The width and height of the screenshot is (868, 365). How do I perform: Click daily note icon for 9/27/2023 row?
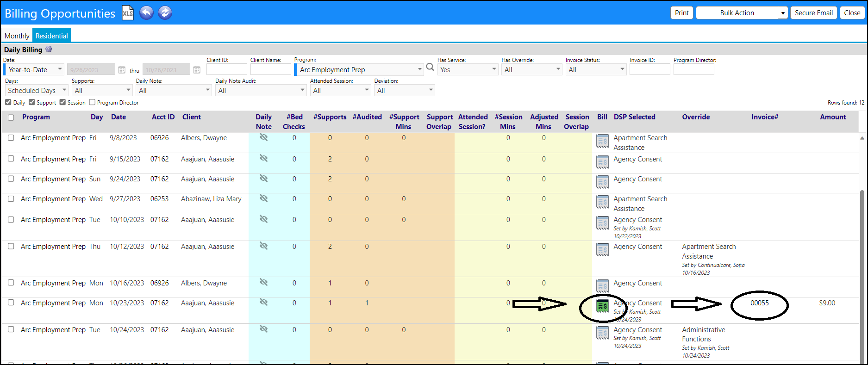(x=263, y=198)
